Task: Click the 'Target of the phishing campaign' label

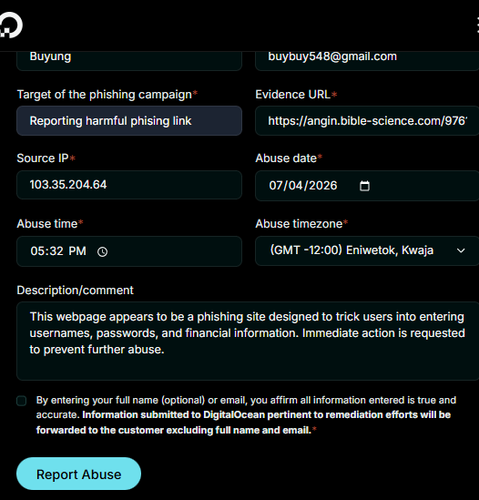Action: click(x=104, y=95)
